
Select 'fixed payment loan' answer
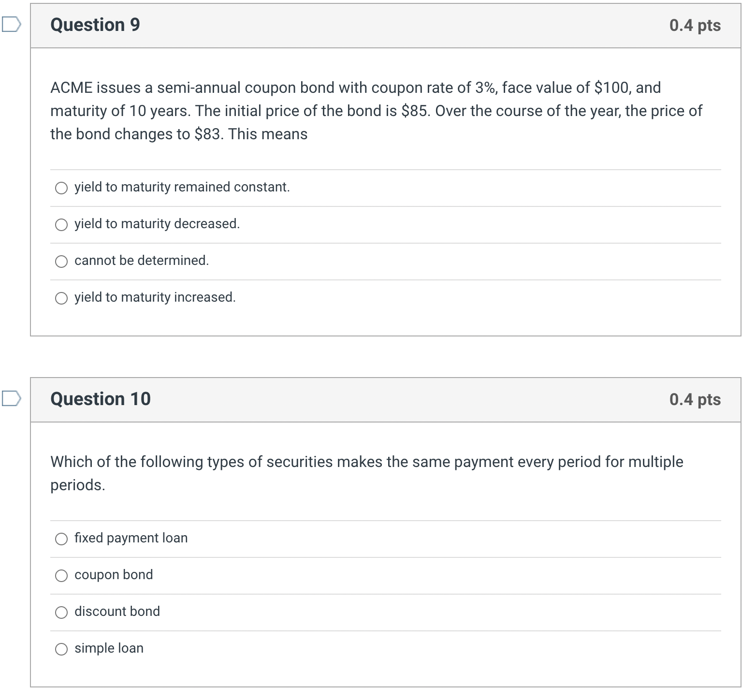coord(61,539)
